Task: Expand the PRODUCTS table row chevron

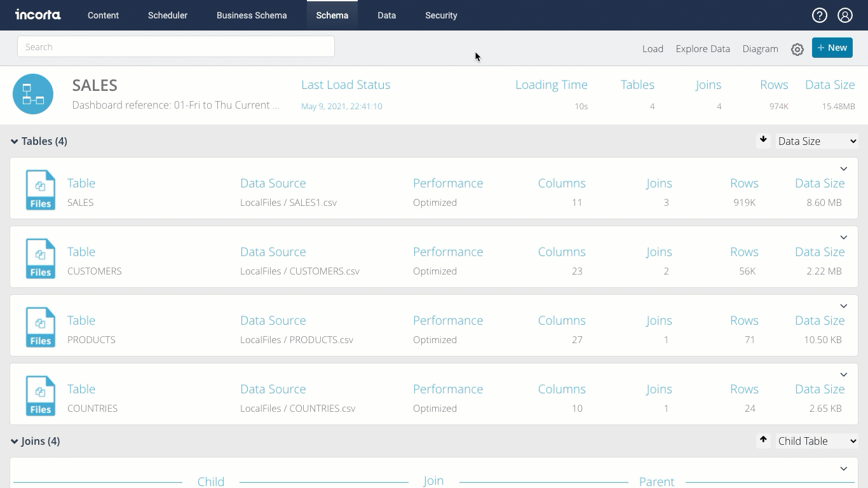Action: pos(844,306)
